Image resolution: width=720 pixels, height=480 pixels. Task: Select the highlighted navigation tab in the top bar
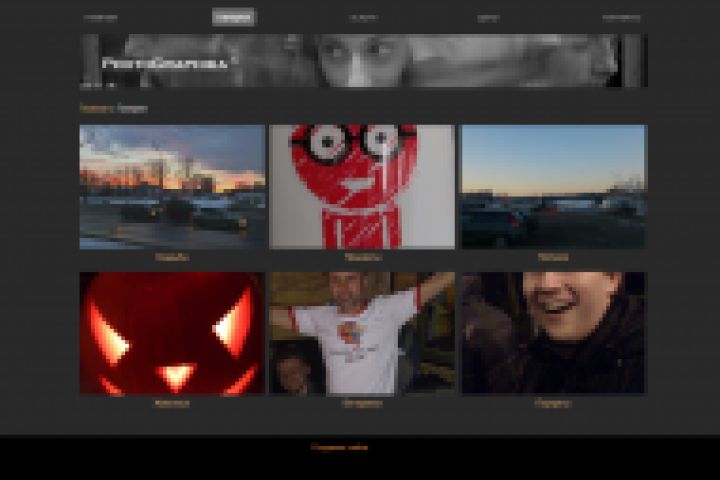[233, 17]
